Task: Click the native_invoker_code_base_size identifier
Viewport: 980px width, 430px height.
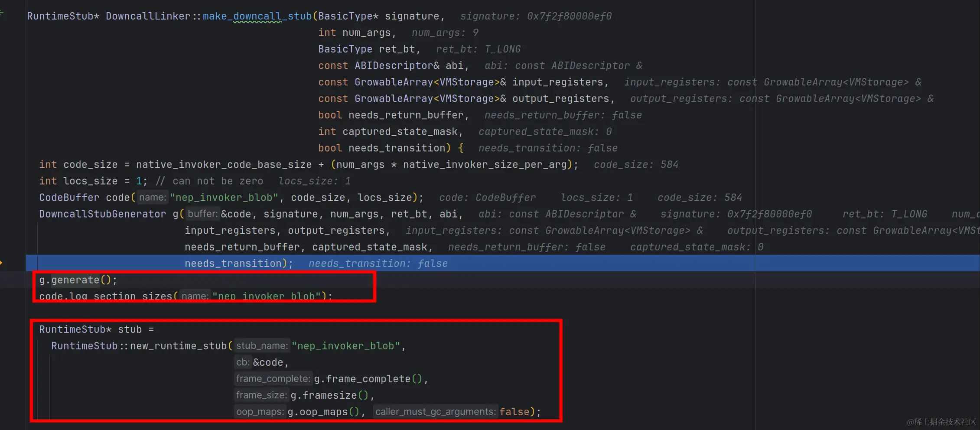Action: click(x=224, y=164)
